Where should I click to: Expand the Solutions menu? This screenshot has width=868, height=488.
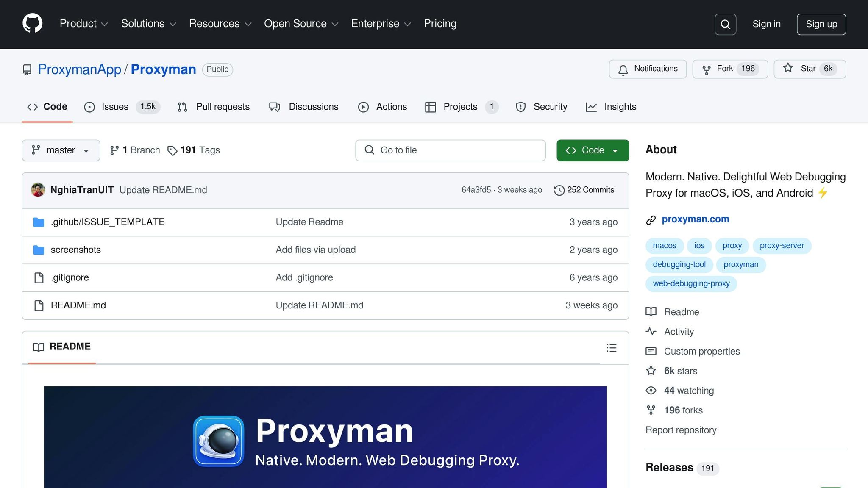(x=148, y=24)
